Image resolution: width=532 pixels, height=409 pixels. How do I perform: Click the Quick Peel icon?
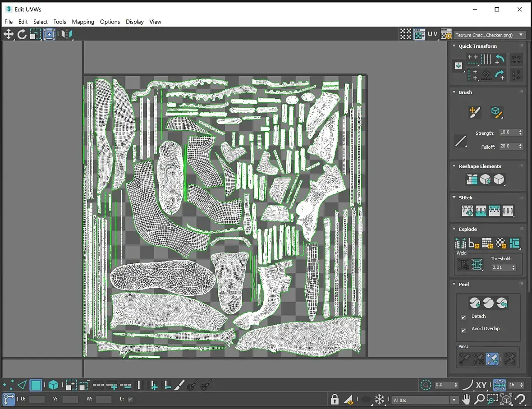click(474, 303)
